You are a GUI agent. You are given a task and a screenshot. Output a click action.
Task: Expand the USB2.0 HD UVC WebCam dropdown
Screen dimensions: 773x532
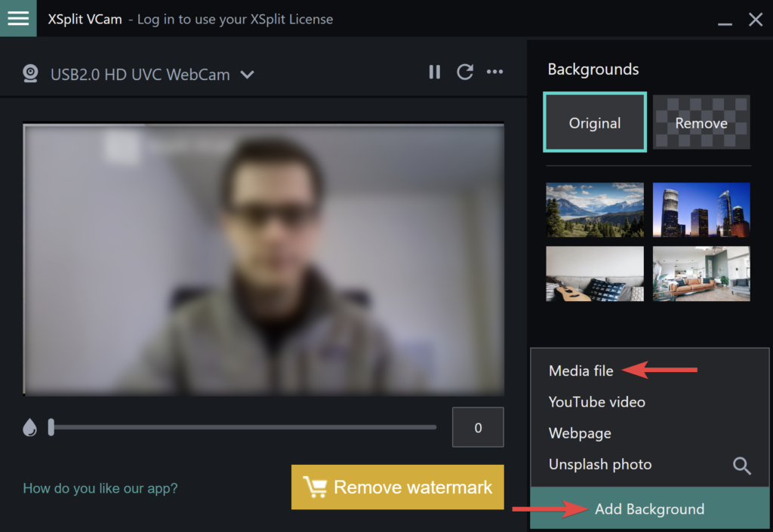tap(247, 75)
